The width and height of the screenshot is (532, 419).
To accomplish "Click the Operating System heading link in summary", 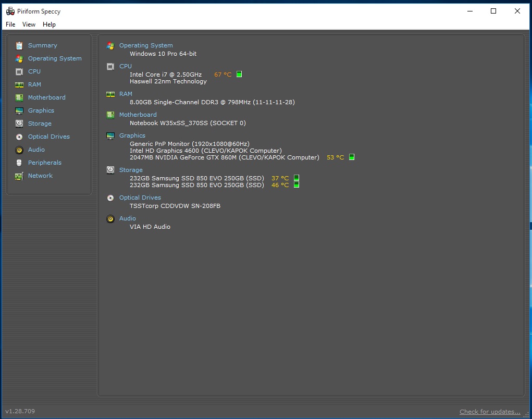I will coord(146,45).
